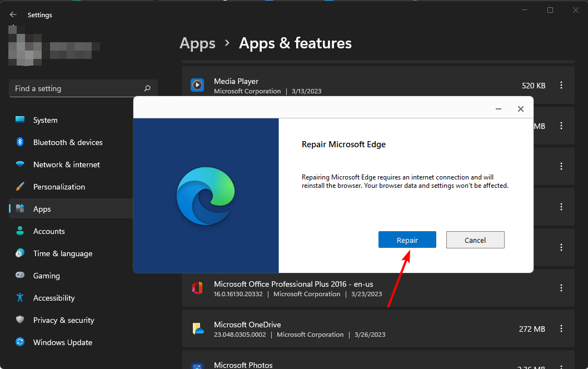Open Gaming settings via the Xbox icon
The width and height of the screenshot is (588, 369).
point(19,276)
